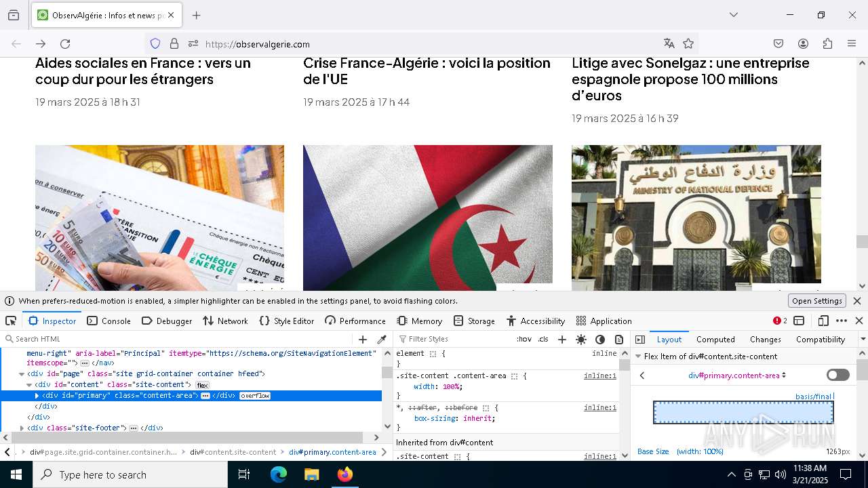The image size is (868, 488).
Task: Open article Crise France-Algérie position de l'UE
Action: tap(427, 71)
